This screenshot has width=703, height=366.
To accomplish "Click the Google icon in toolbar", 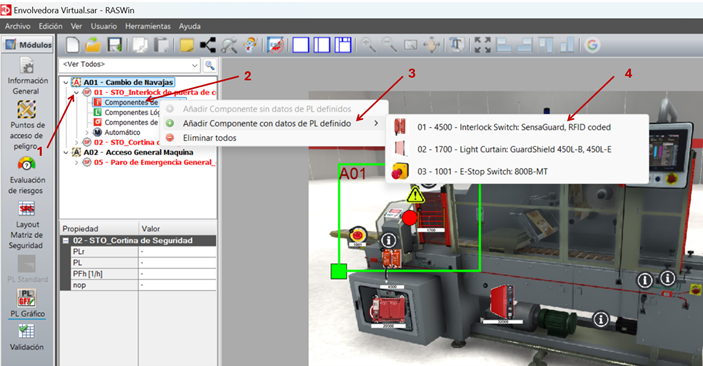I will point(592,45).
